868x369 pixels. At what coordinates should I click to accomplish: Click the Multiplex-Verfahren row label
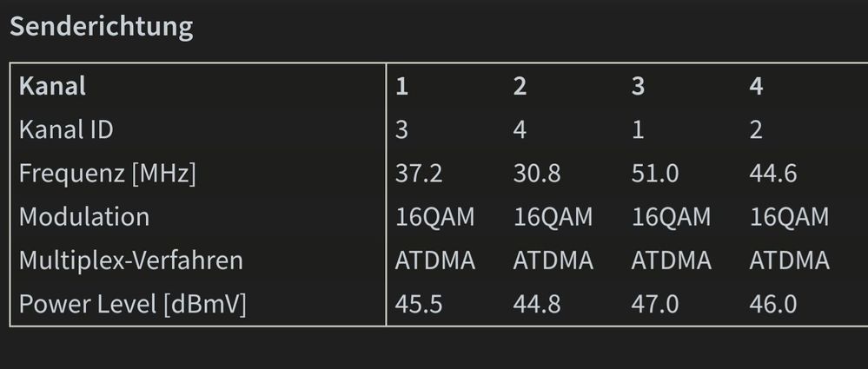point(131,260)
